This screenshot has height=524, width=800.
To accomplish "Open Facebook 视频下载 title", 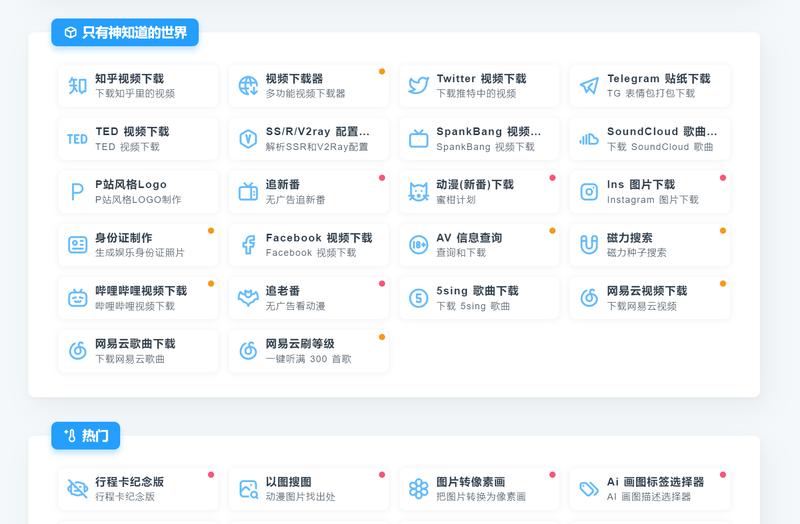I will [319, 238].
